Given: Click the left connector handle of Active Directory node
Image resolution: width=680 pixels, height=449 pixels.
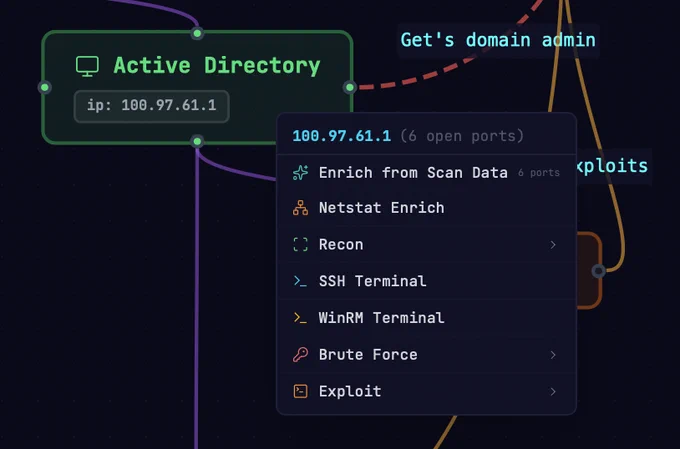Looking at the screenshot, I should (x=45, y=88).
